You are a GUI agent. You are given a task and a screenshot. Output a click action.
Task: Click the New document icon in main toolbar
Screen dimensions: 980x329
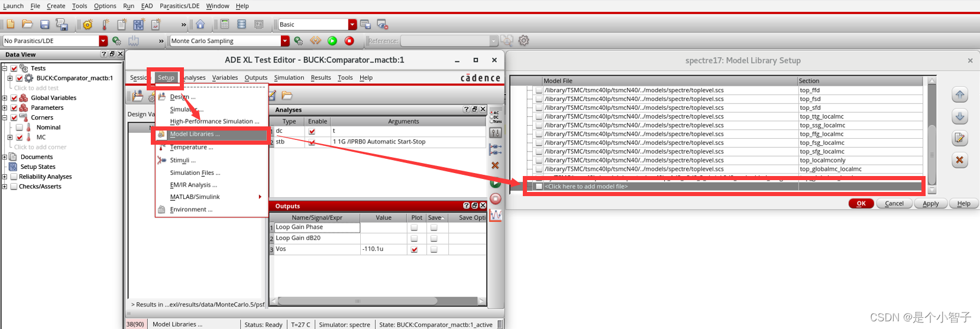tap(11, 24)
